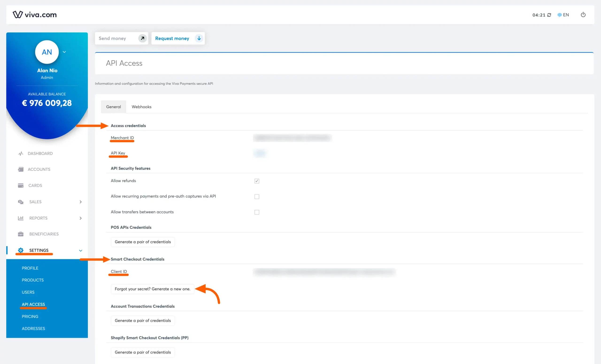This screenshot has height=364, width=601.
Task: Generate POS APIs pair of credentials
Action: click(x=143, y=242)
